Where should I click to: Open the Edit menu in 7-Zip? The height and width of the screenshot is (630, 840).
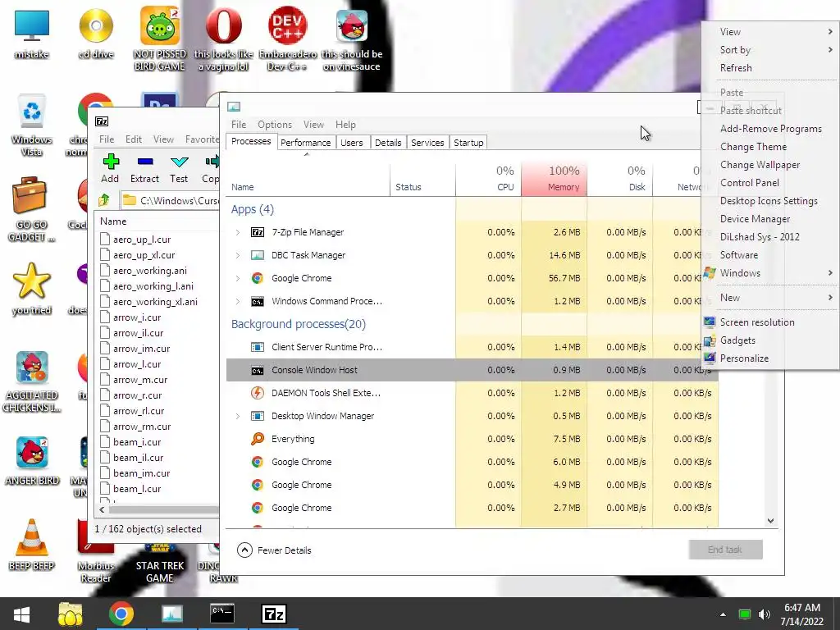pyautogui.click(x=134, y=139)
